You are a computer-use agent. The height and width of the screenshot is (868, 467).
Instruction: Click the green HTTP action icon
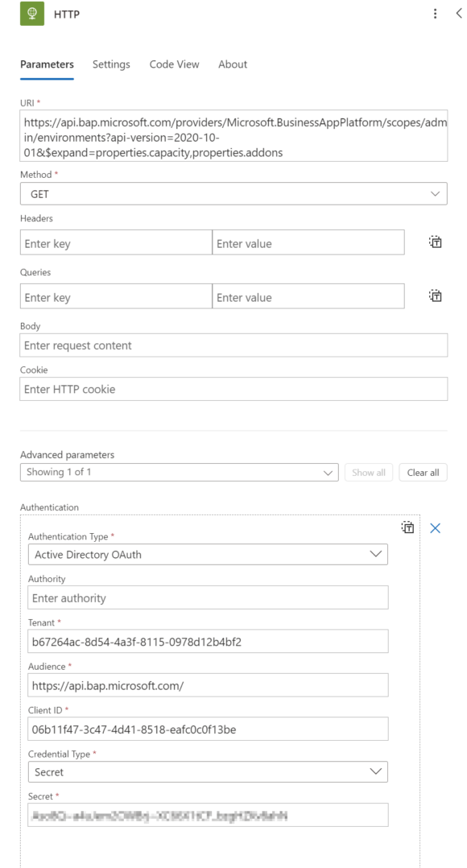coord(30,14)
